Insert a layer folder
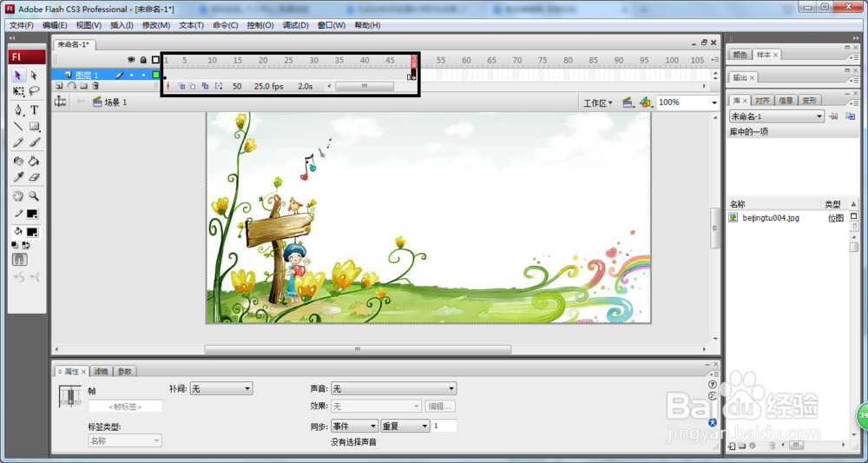This screenshot has height=463, width=868. pos(83,86)
